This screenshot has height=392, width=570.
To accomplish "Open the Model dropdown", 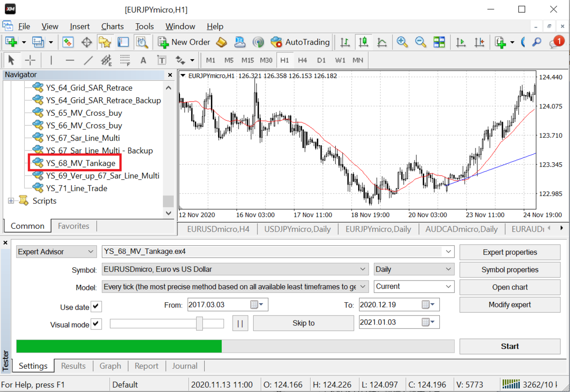I will tap(235, 287).
